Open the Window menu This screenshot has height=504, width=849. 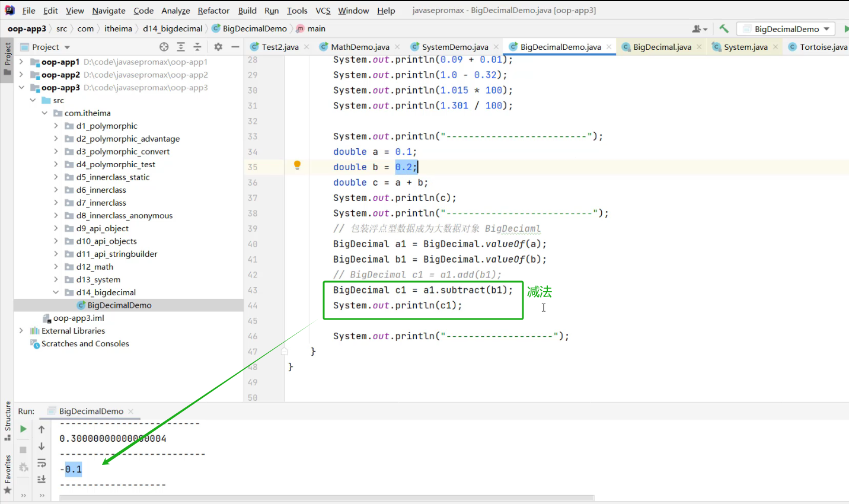pos(353,11)
